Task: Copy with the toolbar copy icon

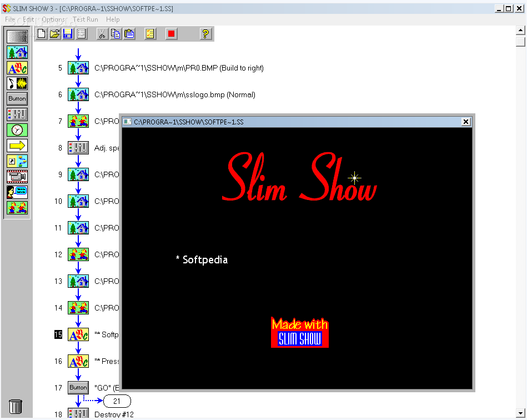Action: click(116, 34)
